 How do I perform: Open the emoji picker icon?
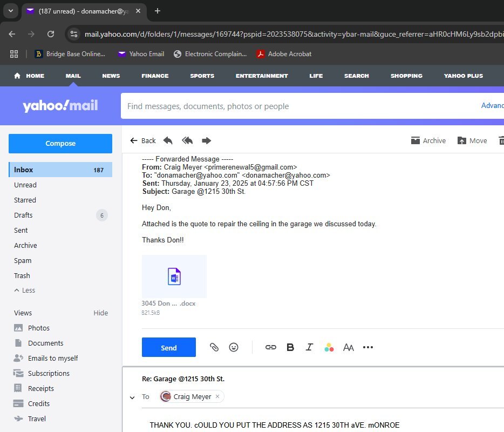[x=234, y=347]
